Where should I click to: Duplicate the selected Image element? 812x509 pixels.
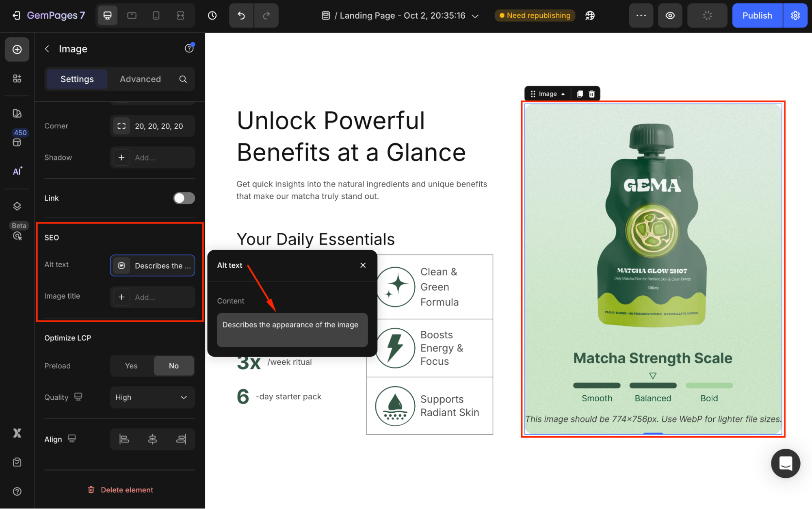[580, 94]
